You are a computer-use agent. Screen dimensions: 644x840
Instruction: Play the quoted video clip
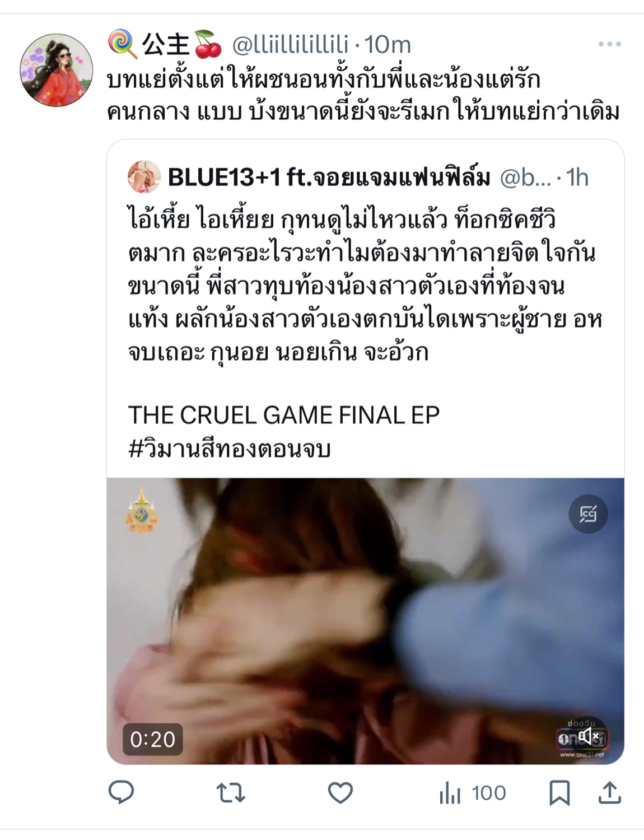(x=365, y=621)
